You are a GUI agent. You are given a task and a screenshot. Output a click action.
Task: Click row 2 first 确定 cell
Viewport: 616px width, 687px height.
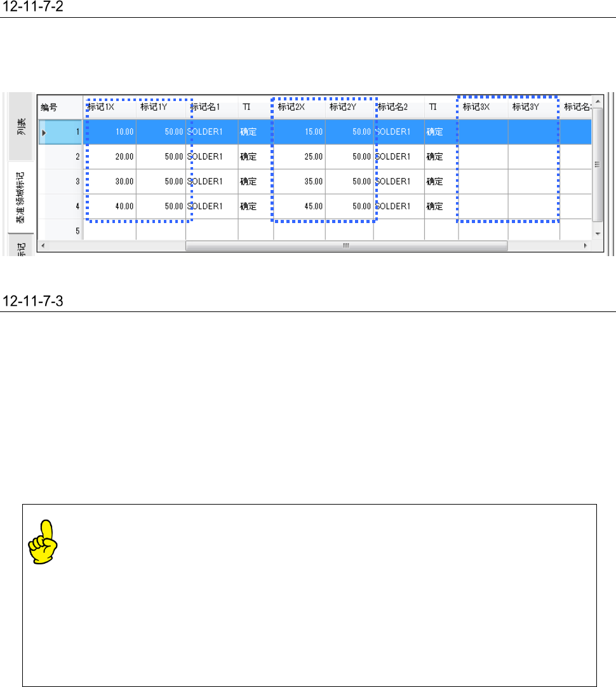(256, 157)
